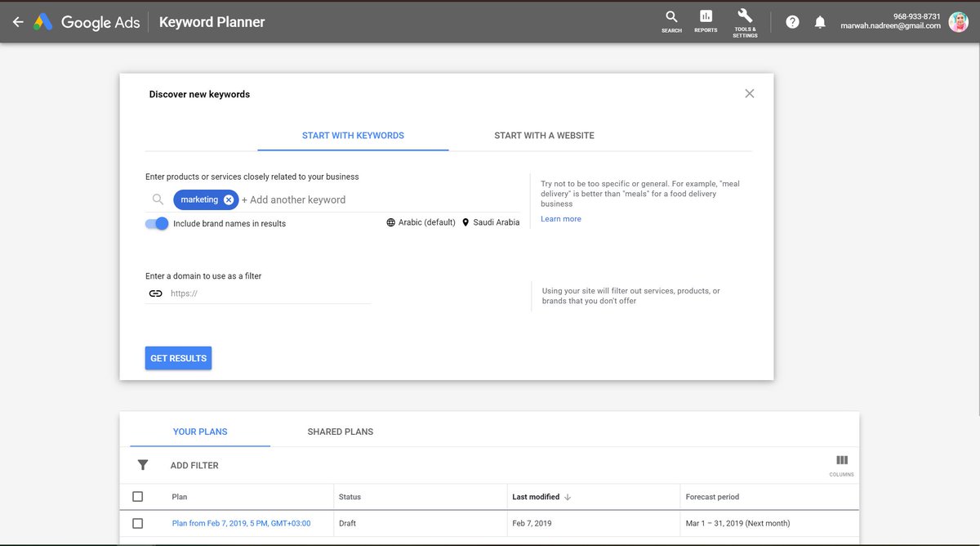Click Add Filter

194,465
